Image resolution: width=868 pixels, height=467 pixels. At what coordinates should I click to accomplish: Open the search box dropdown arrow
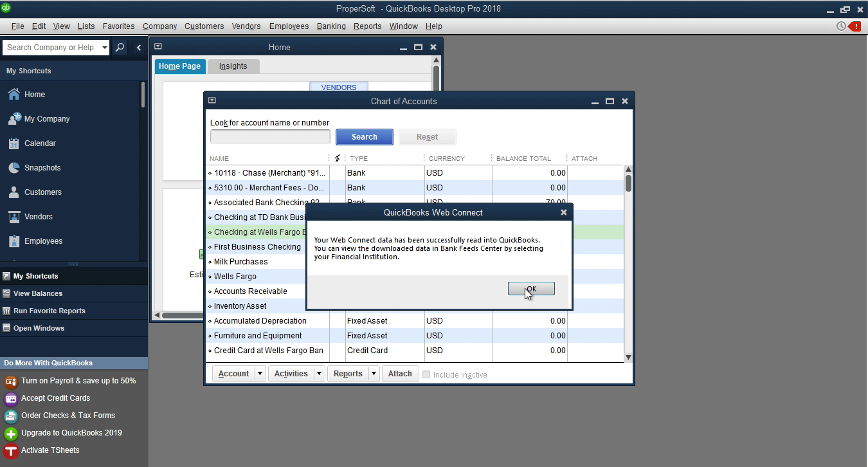(x=105, y=47)
